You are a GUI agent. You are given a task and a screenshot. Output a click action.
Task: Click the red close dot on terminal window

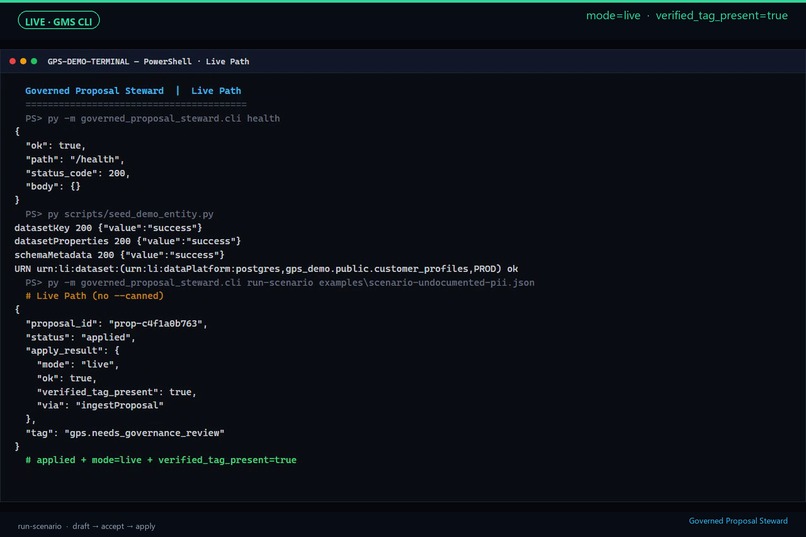[12, 61]
